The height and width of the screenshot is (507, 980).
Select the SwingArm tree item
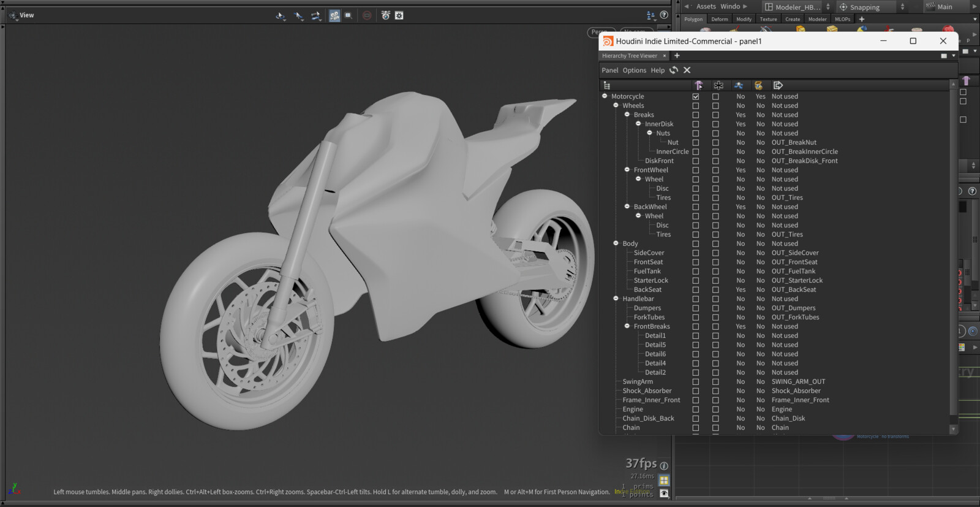click(x=638, y=382)
